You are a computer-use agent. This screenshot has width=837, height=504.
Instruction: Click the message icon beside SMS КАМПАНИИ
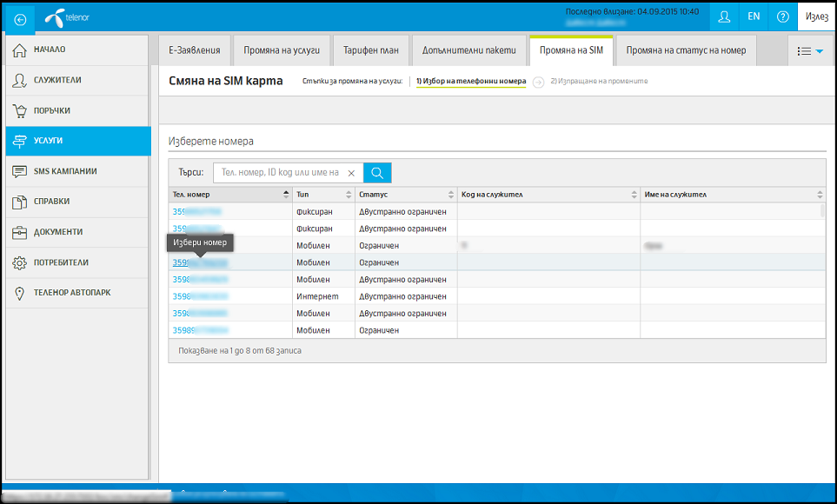coord(19,171)
